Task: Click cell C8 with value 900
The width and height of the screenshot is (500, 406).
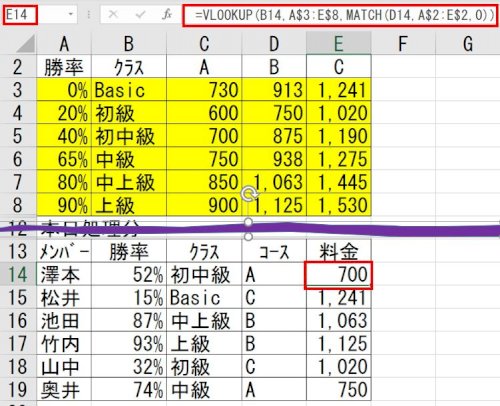Action: [204, 204]
